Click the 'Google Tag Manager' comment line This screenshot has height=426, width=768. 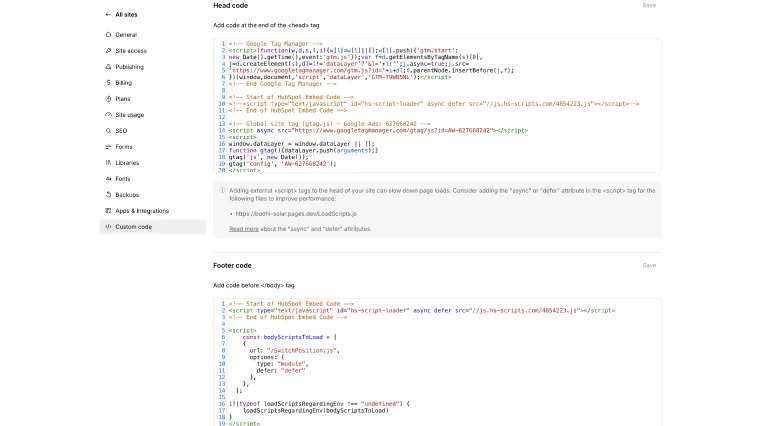(x=276, y=44)
